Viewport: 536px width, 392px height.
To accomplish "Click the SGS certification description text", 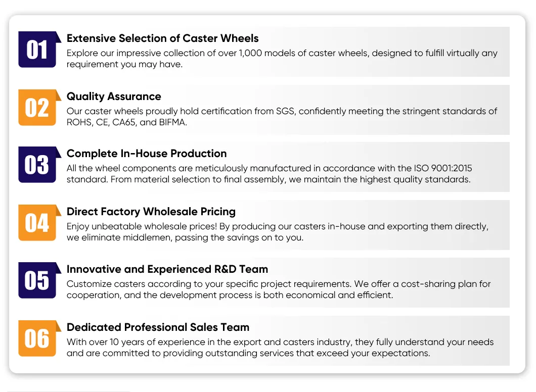I will (282, 117).
